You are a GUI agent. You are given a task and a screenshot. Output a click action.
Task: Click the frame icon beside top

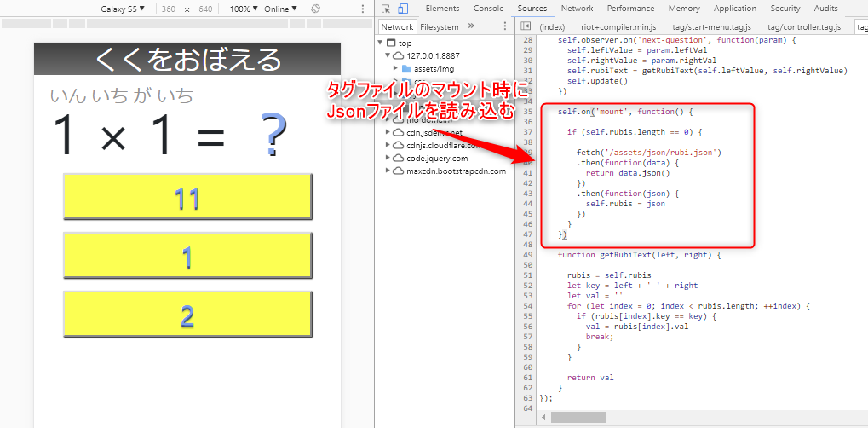click(x=391, y=43)
